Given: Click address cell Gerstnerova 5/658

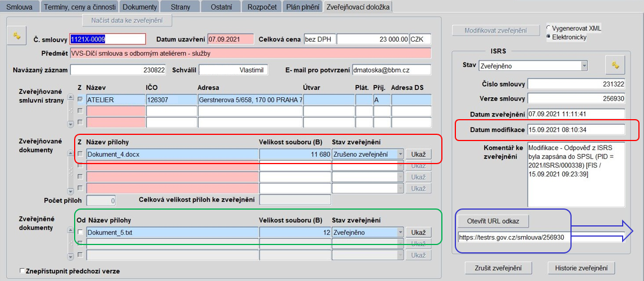Looking at the screenshot, I should point(250,100).
